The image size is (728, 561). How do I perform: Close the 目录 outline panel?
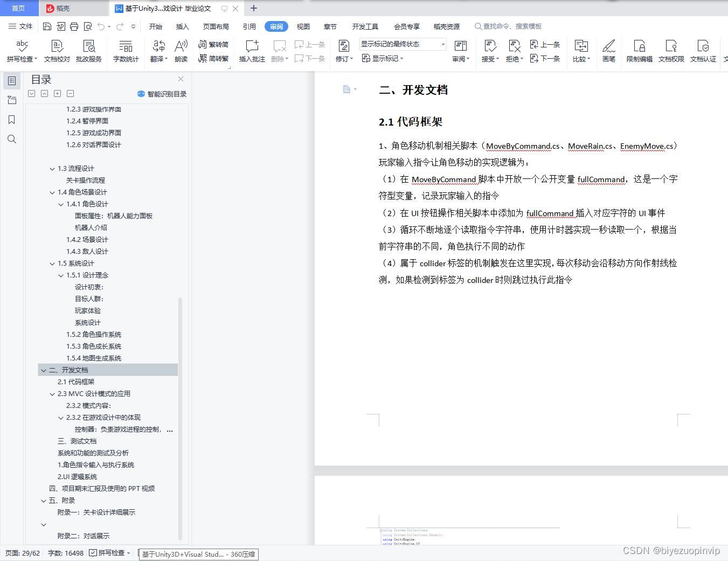tap(181, 79)
